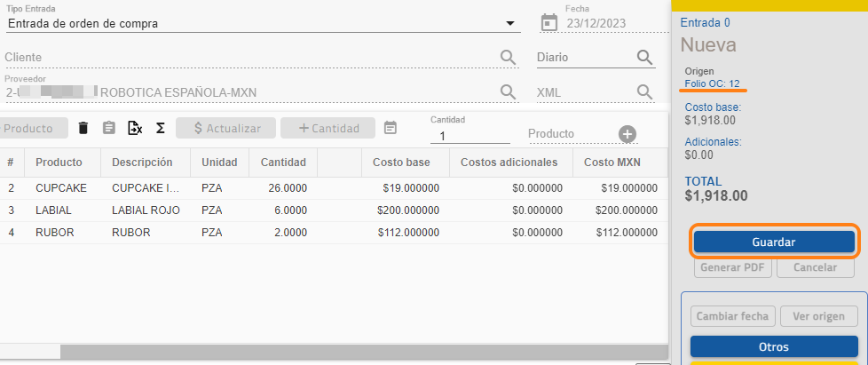868x365 pixels.
Task: Click the clipboard paste icon
Action: tap(109, 128)
